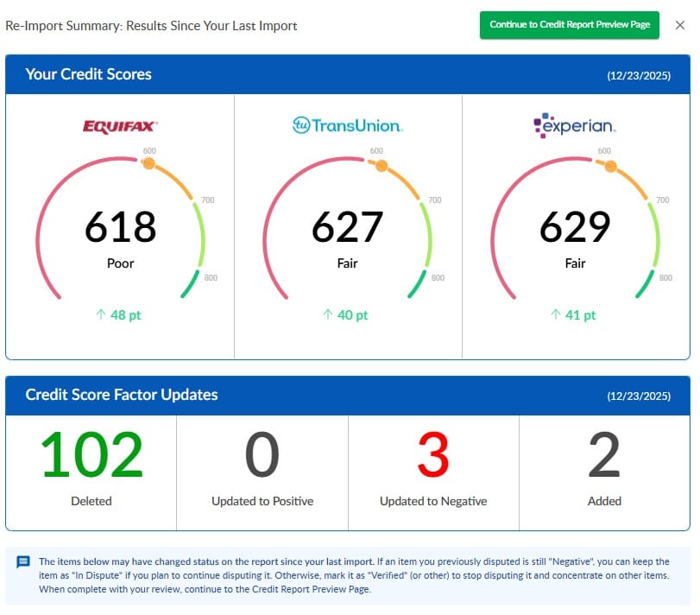This screenshot has width=700, height=615.
Task: Click the TransUnion logo
Action: 347,126
